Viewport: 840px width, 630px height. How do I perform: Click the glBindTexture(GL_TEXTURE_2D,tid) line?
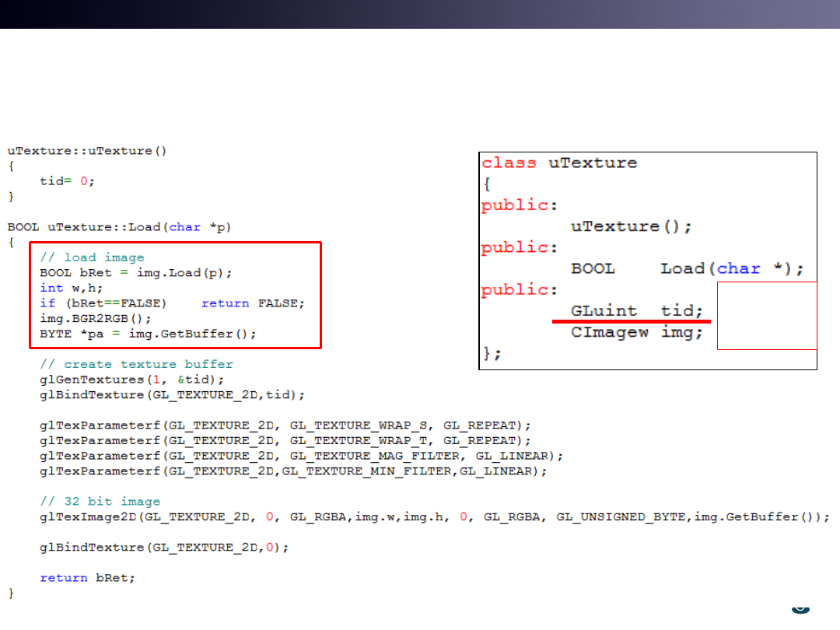pos(172,394)
